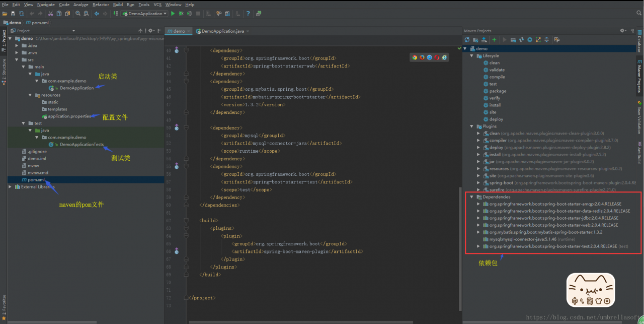Reimport all Maven projects icon
This screenshot has height=324, width=644.
point(467,39)
